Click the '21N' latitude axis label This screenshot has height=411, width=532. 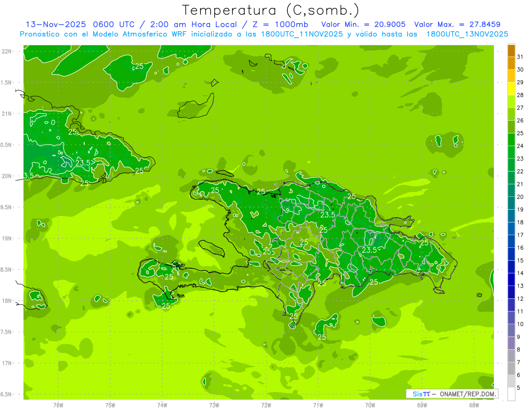(7, 114)
